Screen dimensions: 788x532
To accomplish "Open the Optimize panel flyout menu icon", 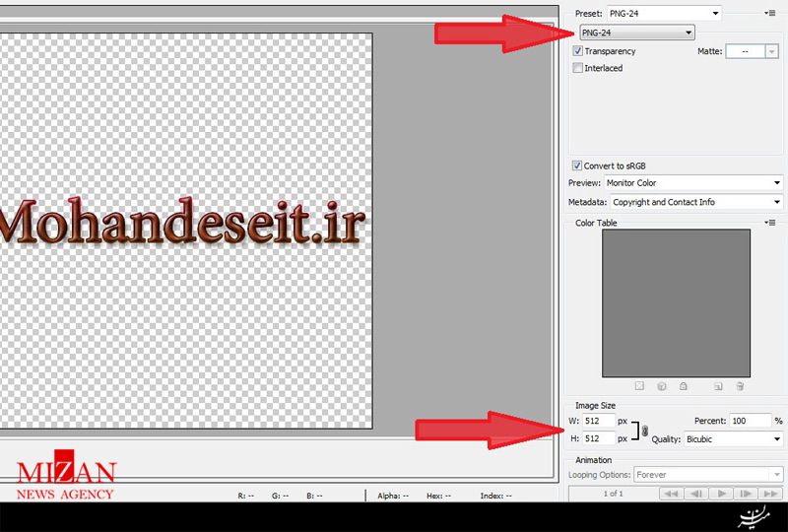I will 770,13.
